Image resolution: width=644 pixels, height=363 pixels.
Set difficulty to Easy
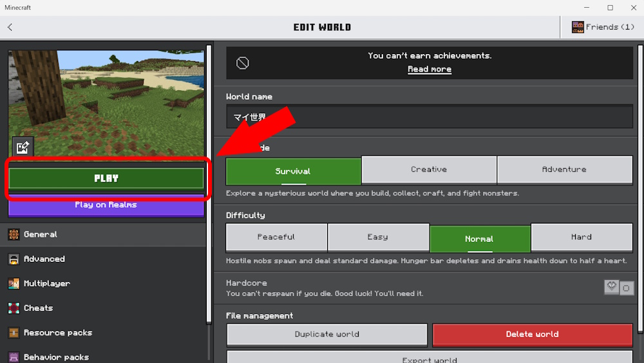(x=378, y=237)
